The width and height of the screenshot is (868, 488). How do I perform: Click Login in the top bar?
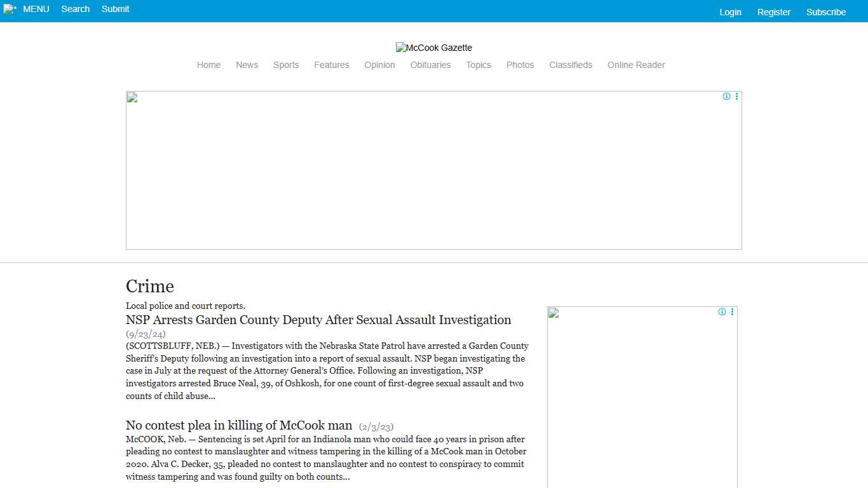tap(730, 12)
